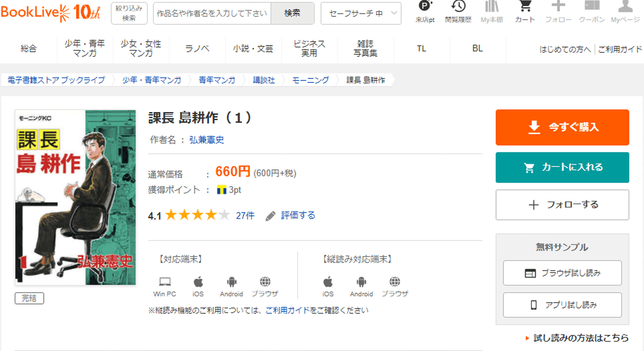644x351 pixels.
Task: Open the 絞り込み検索 filter button
Action: [x=129, y=13]
